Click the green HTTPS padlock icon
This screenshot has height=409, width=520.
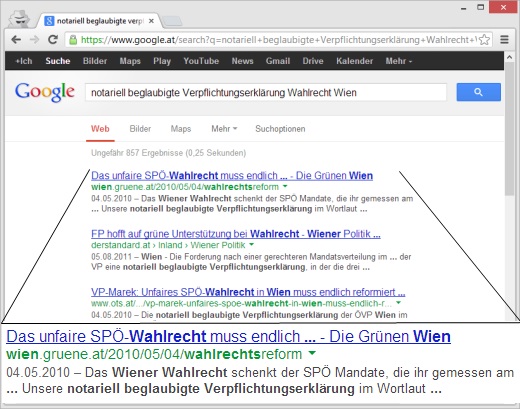point(73,40)
